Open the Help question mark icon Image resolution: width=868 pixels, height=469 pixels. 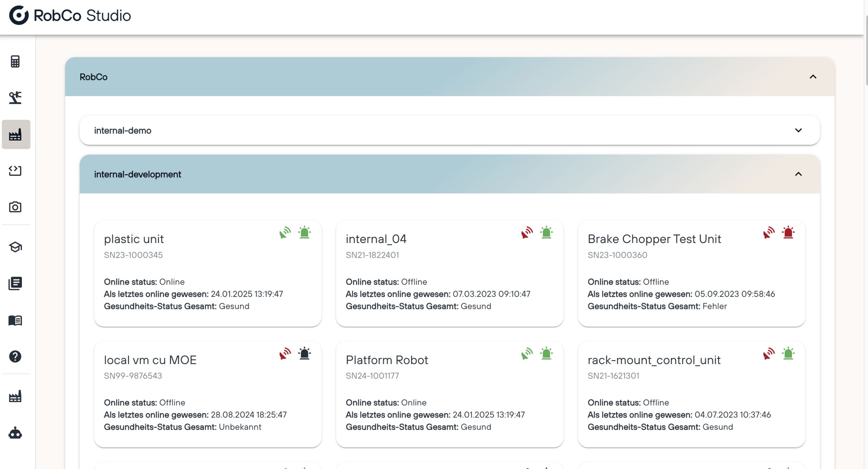15,357
